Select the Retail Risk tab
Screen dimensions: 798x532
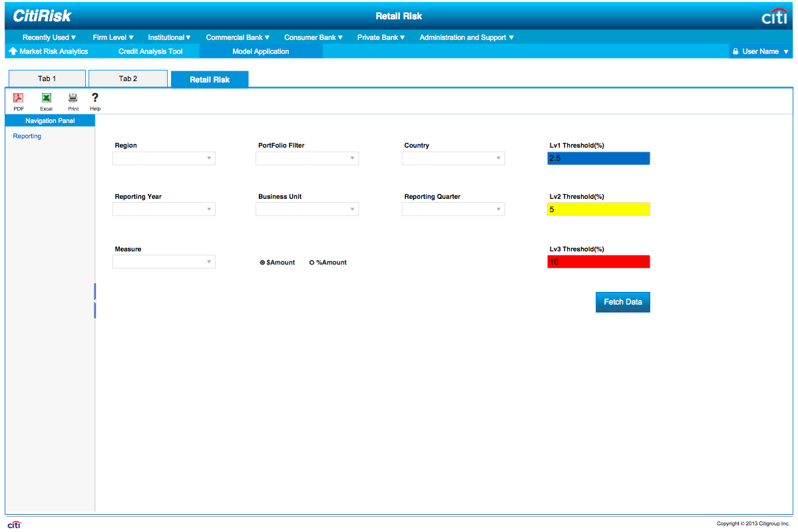pyautogui.click(x=210, y=79)
